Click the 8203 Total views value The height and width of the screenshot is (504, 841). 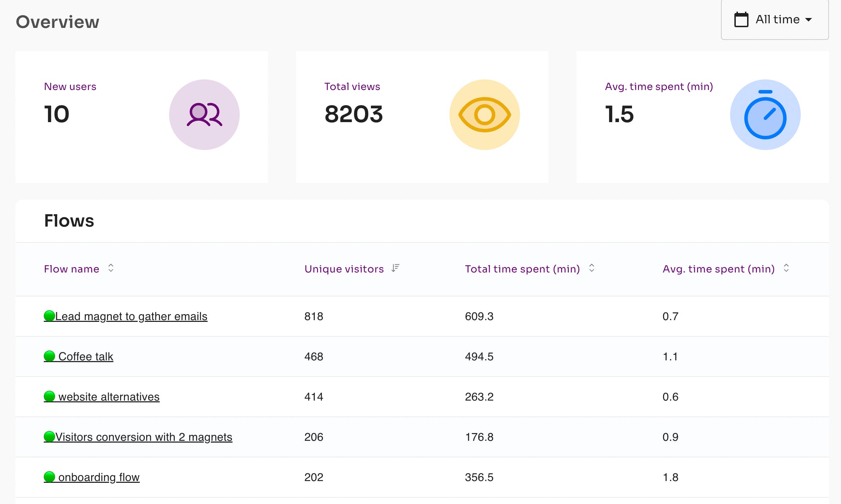click(x=353, y=114)
